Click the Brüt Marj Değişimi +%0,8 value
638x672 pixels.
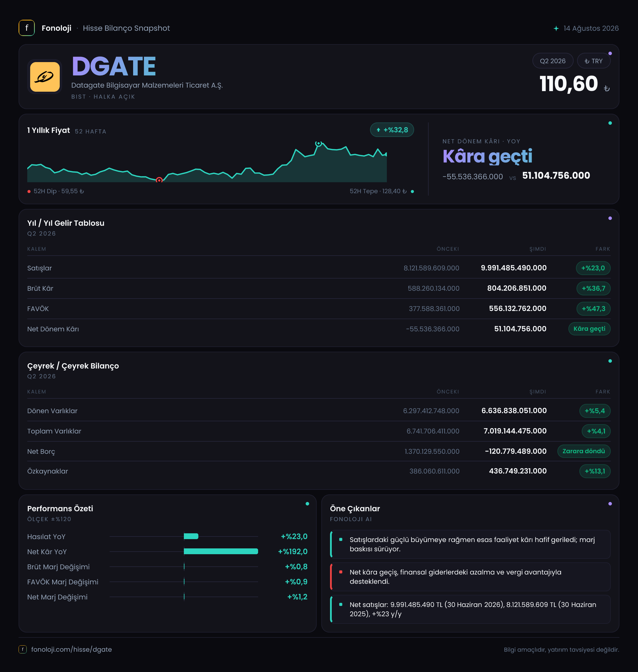(296, 566)
